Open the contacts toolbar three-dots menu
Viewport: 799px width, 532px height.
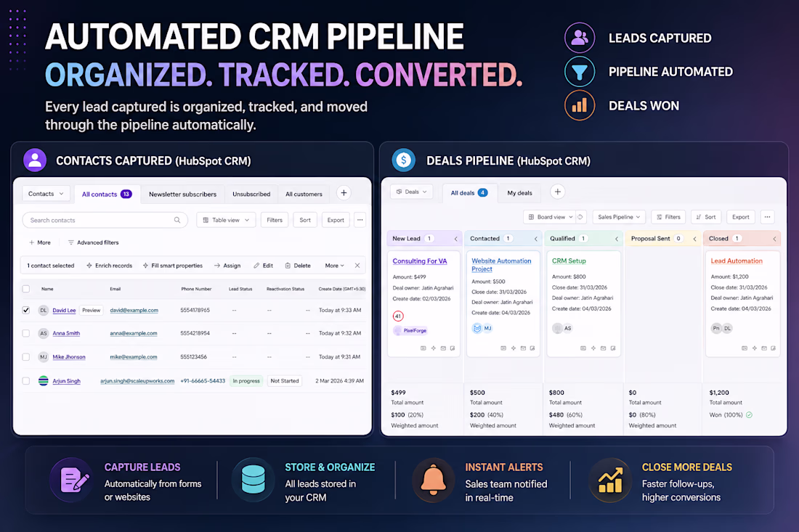tap(360, 220)
